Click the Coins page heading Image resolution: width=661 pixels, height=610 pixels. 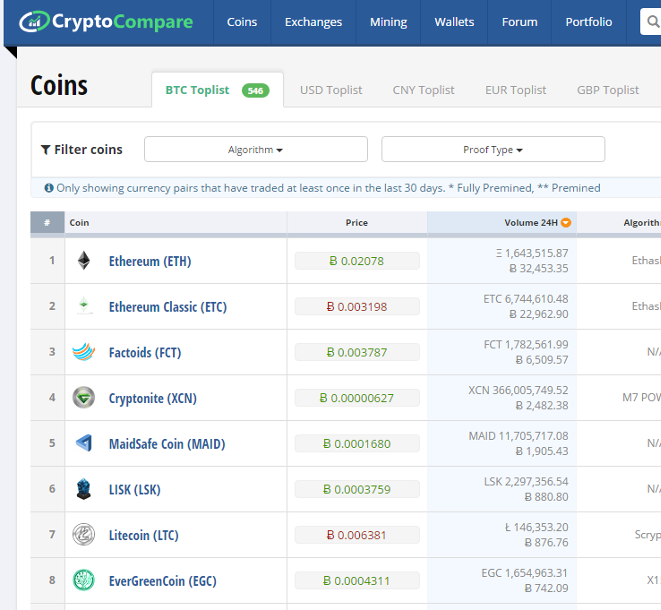point(59,85)
